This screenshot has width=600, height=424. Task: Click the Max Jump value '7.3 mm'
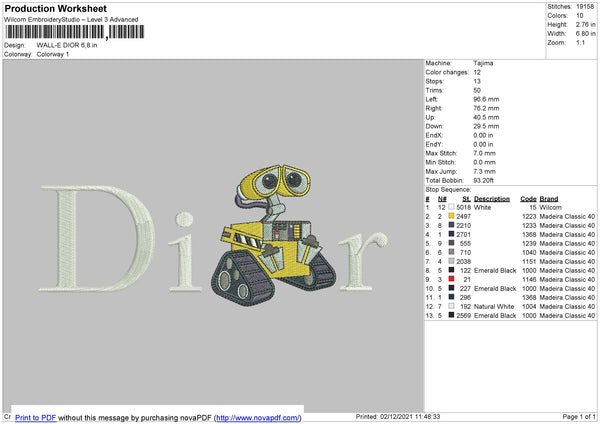(484, 171)
